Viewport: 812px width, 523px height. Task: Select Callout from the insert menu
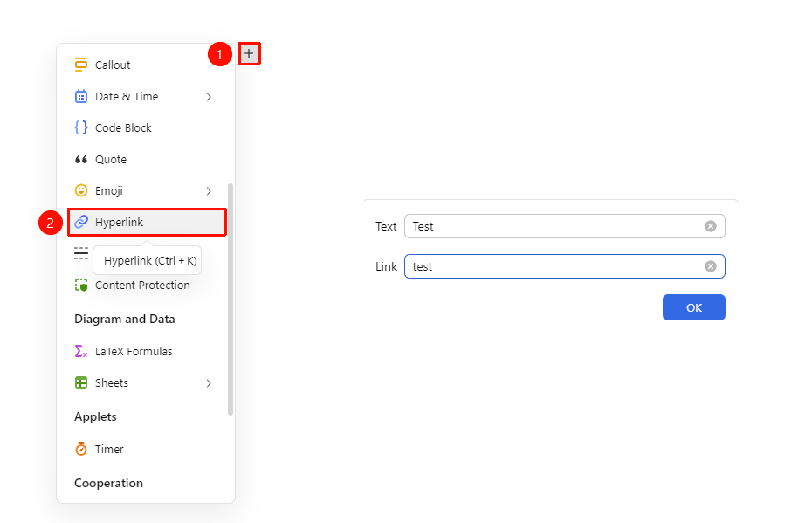pos(147,65)
